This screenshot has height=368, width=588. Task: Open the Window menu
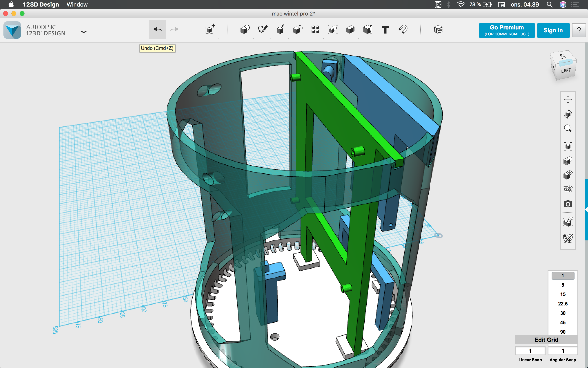tap(77, 4)
